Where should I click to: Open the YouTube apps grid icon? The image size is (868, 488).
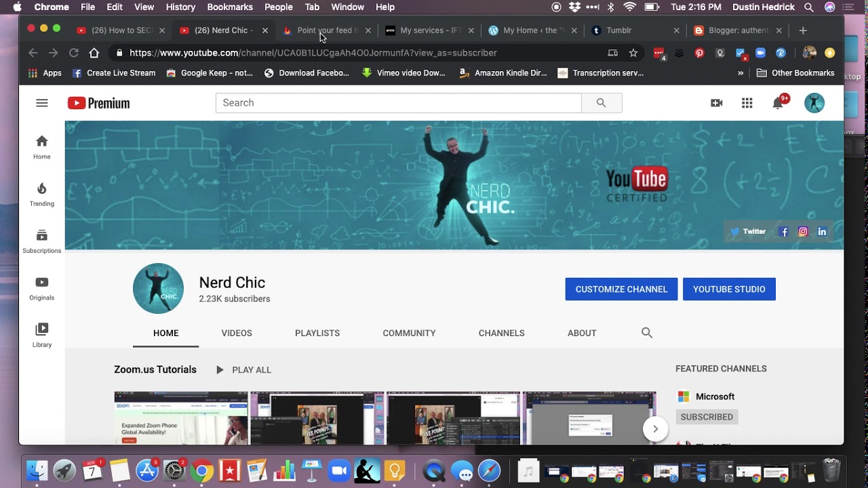pos(747,103)
